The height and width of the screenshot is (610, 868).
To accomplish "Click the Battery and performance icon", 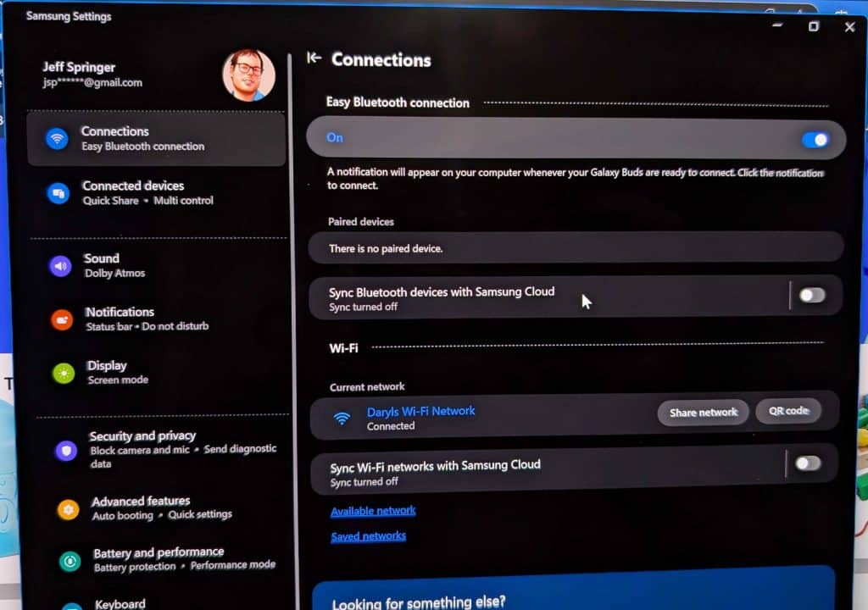I will click(70, 562).
